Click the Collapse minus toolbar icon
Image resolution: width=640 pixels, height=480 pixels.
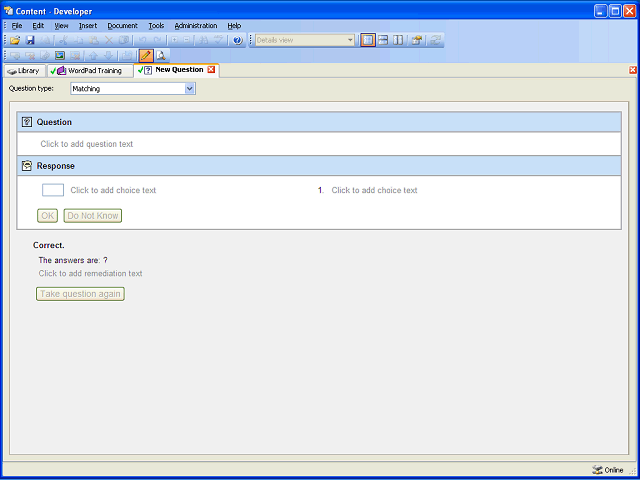187,40
